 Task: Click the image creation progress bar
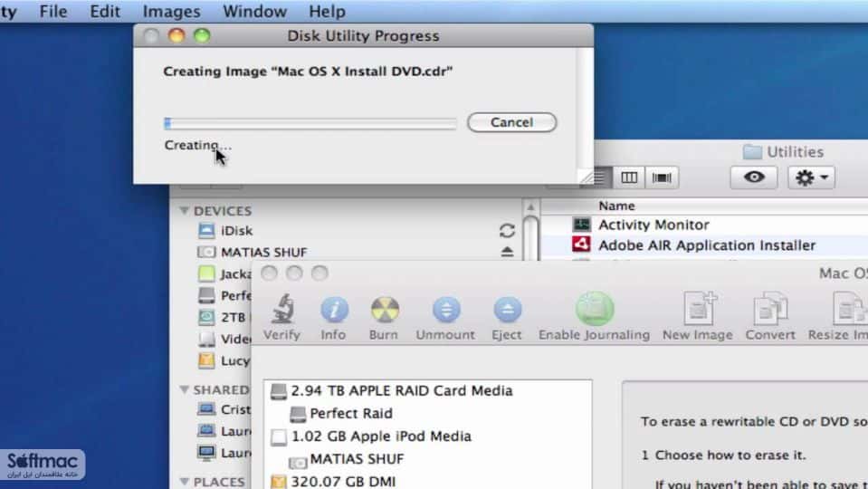[x=310, y=123]
